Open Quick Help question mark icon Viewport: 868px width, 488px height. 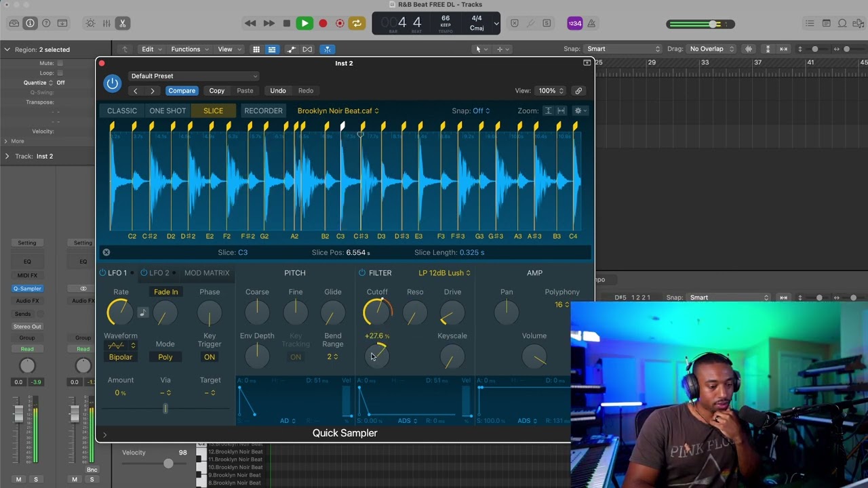pos(46,23)
